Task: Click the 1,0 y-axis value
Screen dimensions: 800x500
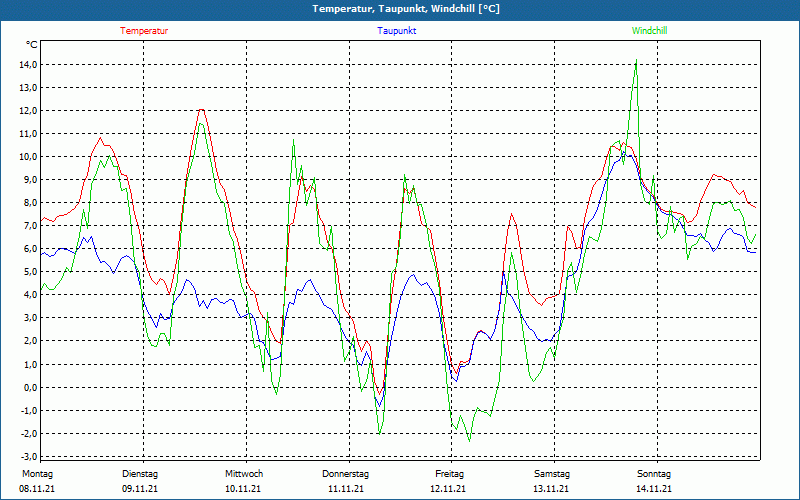Action: [29, 364]
